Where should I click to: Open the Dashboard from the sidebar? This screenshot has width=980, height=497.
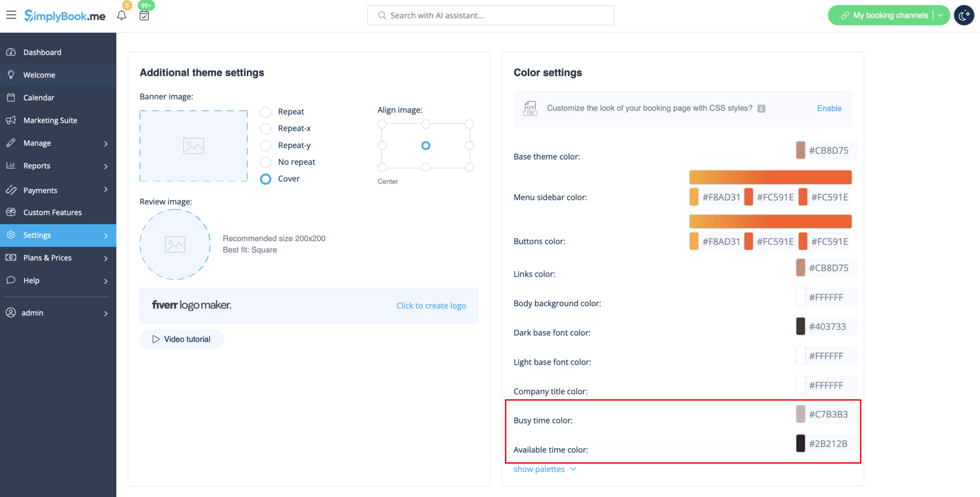(42, 52)
